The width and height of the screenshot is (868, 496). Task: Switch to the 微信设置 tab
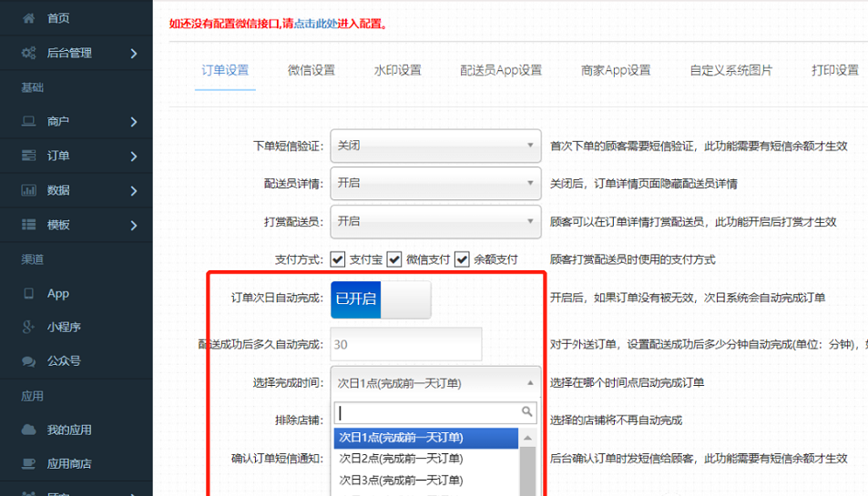point(311,70)
